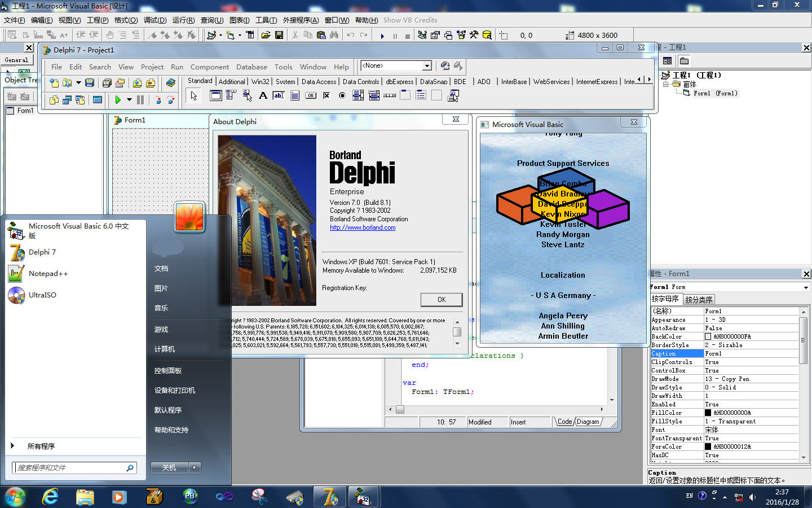
Task: Click the 搜索程序和文件 search field
Action: coord(74,467)
